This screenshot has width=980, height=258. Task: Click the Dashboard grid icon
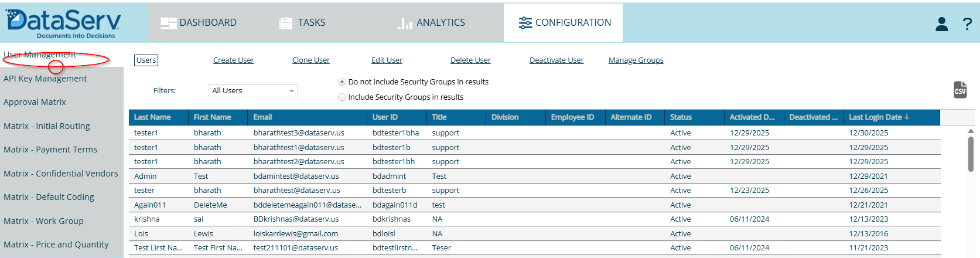tap(168, 23)
